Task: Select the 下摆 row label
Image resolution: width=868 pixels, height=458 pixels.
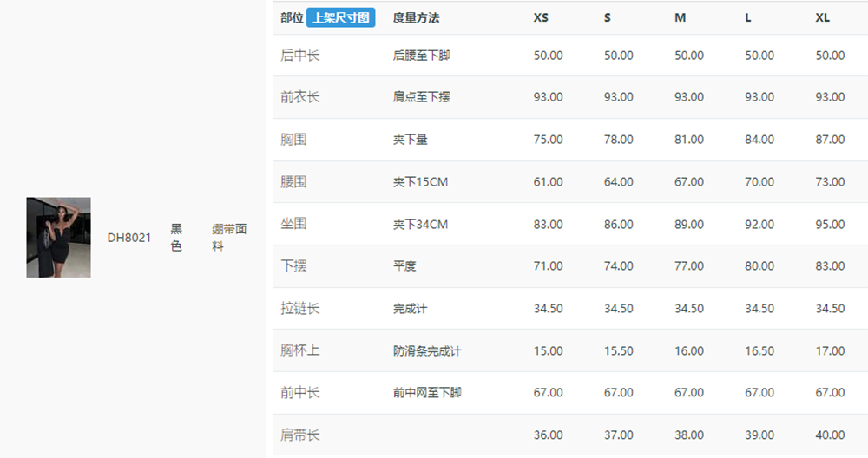Action: 293,266
